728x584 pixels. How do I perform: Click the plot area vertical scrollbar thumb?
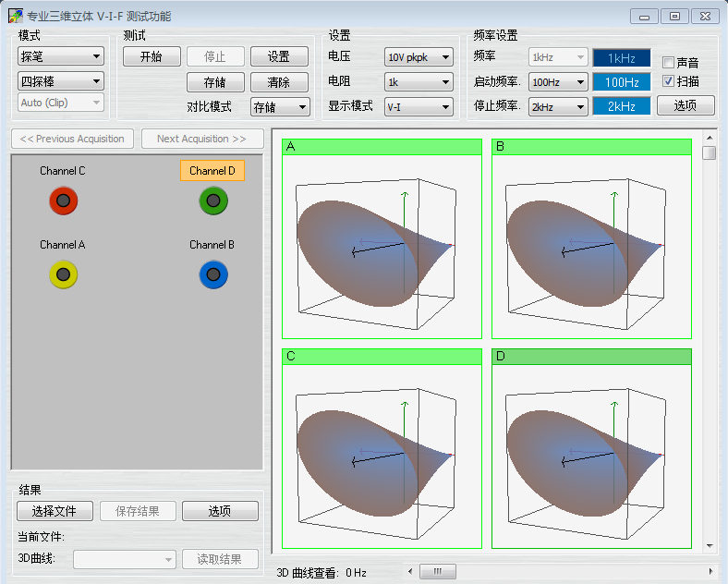[x=709, y=152]
